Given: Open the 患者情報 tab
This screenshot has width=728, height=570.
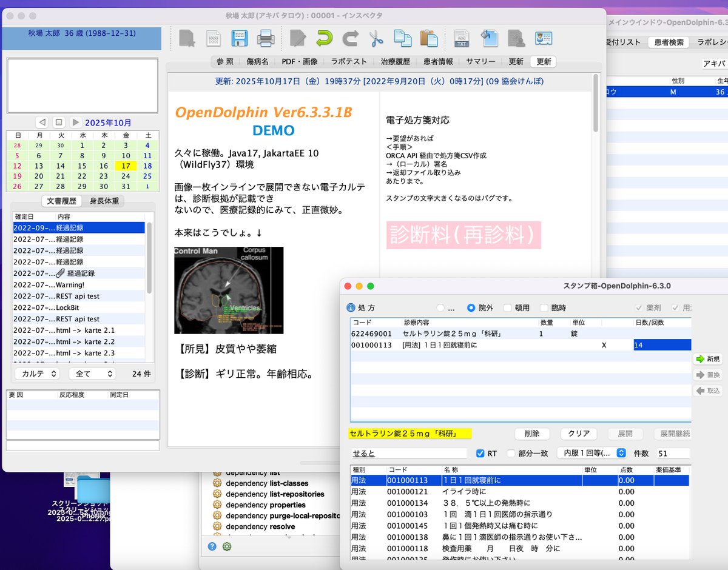Looking at the screenshot, I should click(438, 62).
